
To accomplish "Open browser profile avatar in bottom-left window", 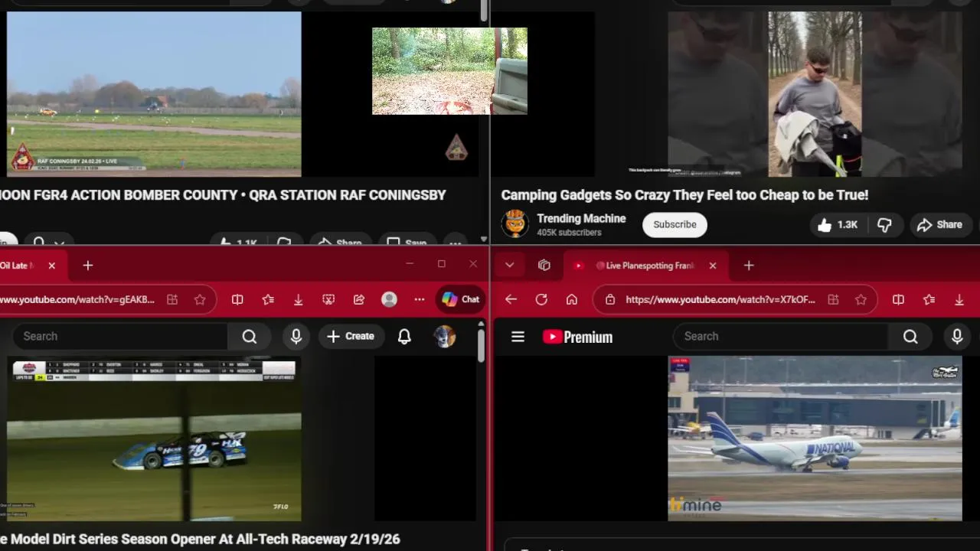I will pos(389,300).
